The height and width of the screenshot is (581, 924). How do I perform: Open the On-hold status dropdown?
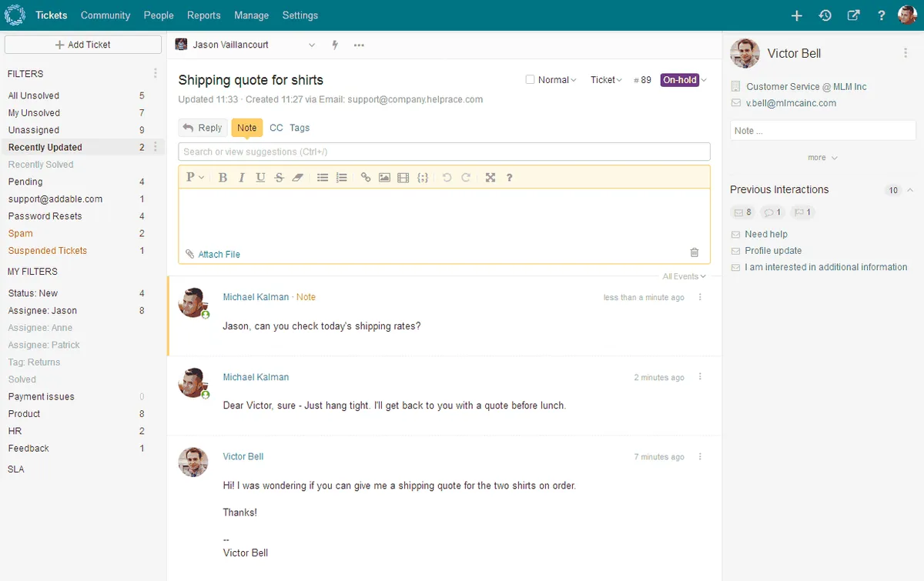tap(684, 80)
